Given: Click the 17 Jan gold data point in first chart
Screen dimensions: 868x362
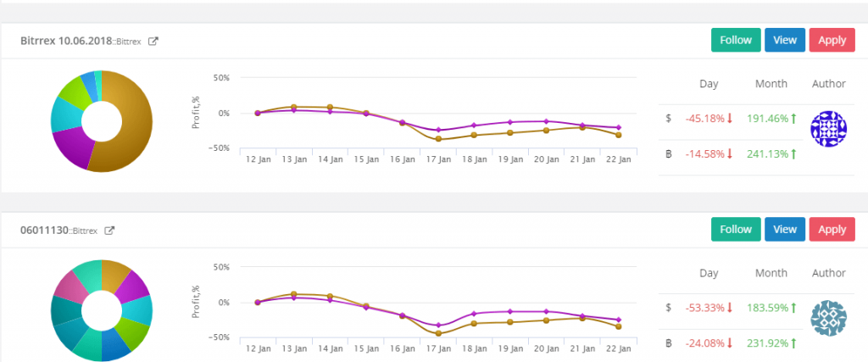Looking at the screenshot, I should (438, 139).
